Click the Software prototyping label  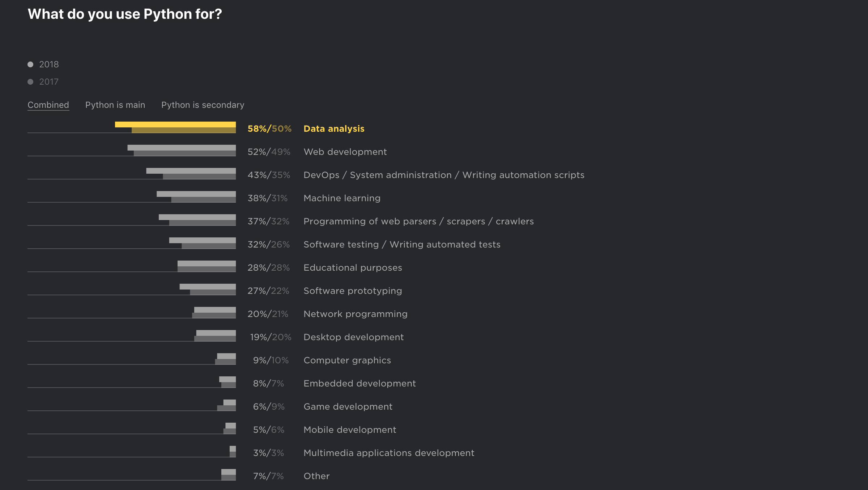(353, 291)
